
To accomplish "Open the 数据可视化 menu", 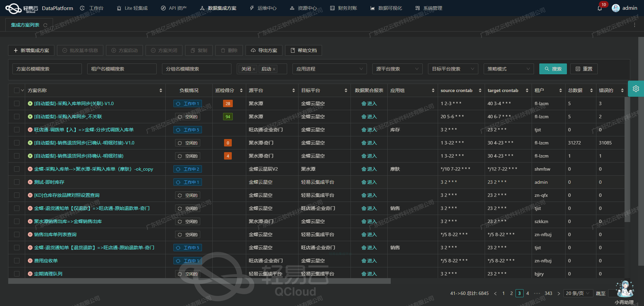I will click(386, 8).
